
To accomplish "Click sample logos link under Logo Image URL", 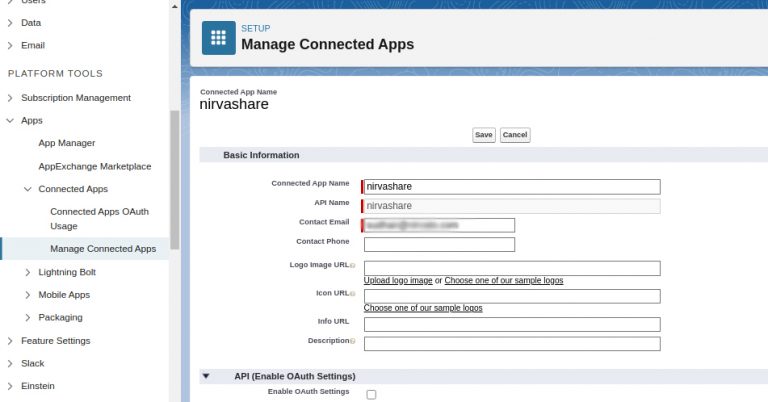I will [504, 281].
